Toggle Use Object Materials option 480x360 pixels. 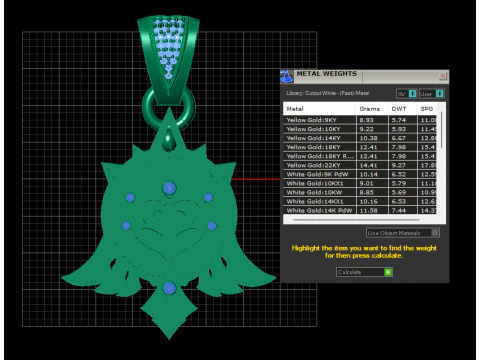pos(403,233)
